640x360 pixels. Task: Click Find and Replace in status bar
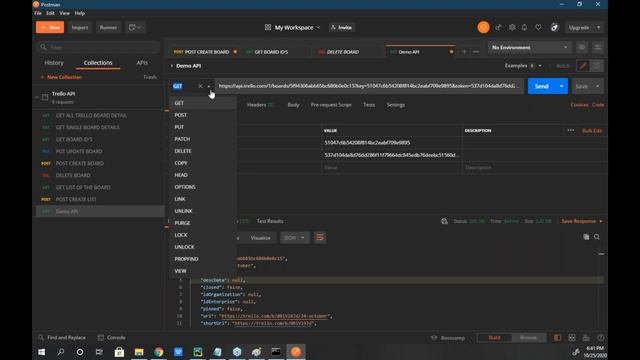(62, 338)
